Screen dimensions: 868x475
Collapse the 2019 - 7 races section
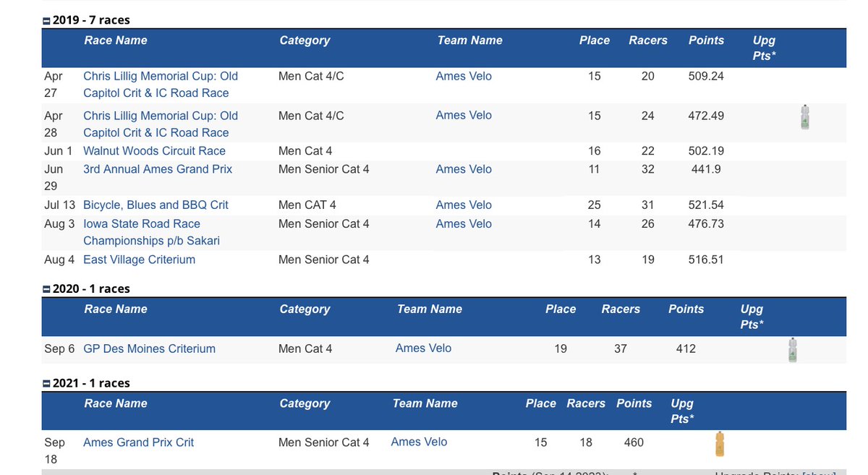(46, 21)
